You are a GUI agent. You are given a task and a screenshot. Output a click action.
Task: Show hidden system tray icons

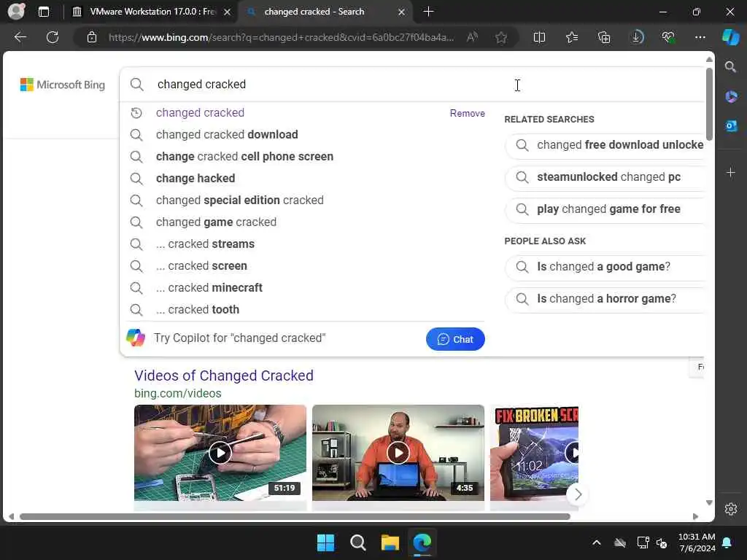pos(597,542)
